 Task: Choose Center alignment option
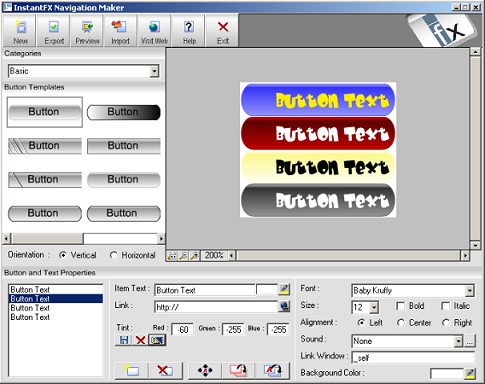pyautogui.click(x=401, y=323)
